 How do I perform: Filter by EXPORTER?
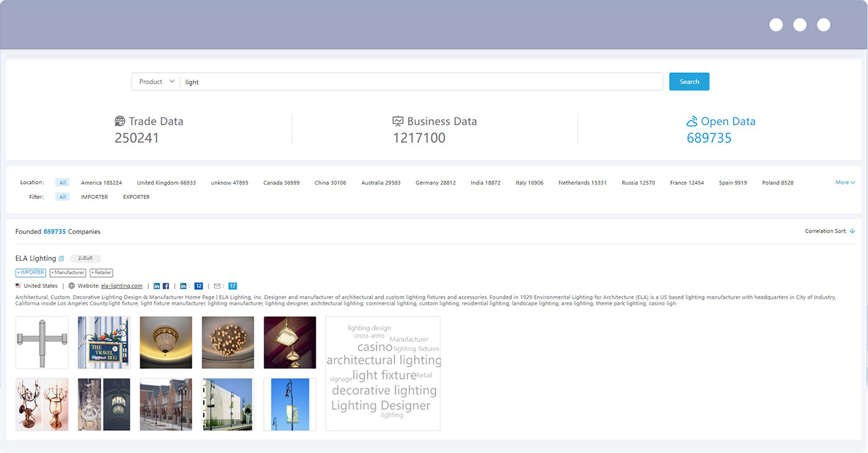(x=136, y=197)
